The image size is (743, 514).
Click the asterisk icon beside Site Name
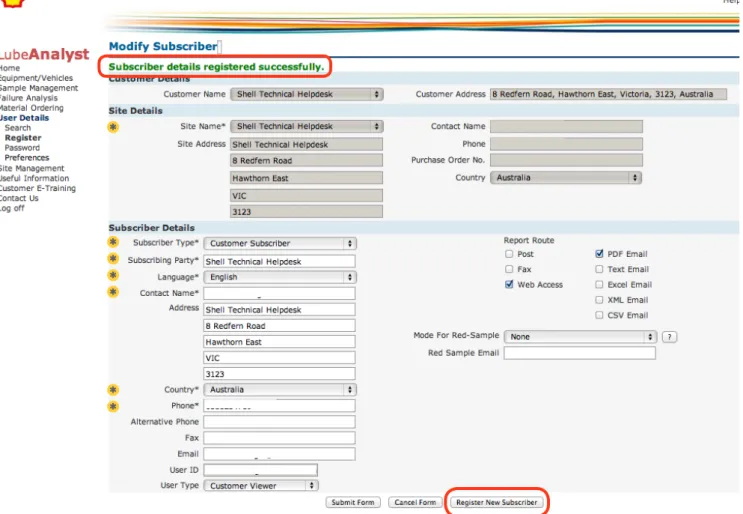tap(113, 127)
